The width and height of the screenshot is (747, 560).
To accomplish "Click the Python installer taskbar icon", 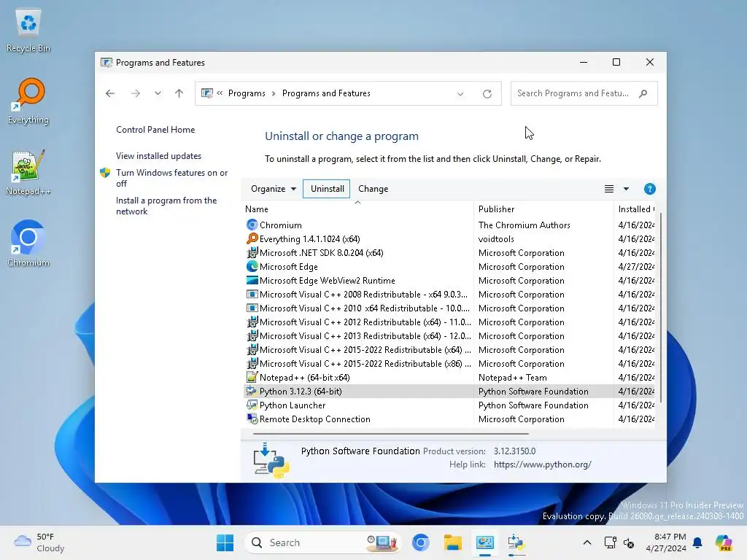I will [x=516, y=542].
